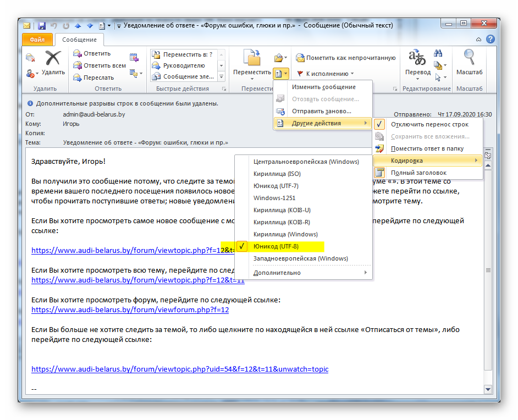Choose Изменить сообщение from the menu
The height and width of the screenshot is (420, 518).
click(323, 87)
